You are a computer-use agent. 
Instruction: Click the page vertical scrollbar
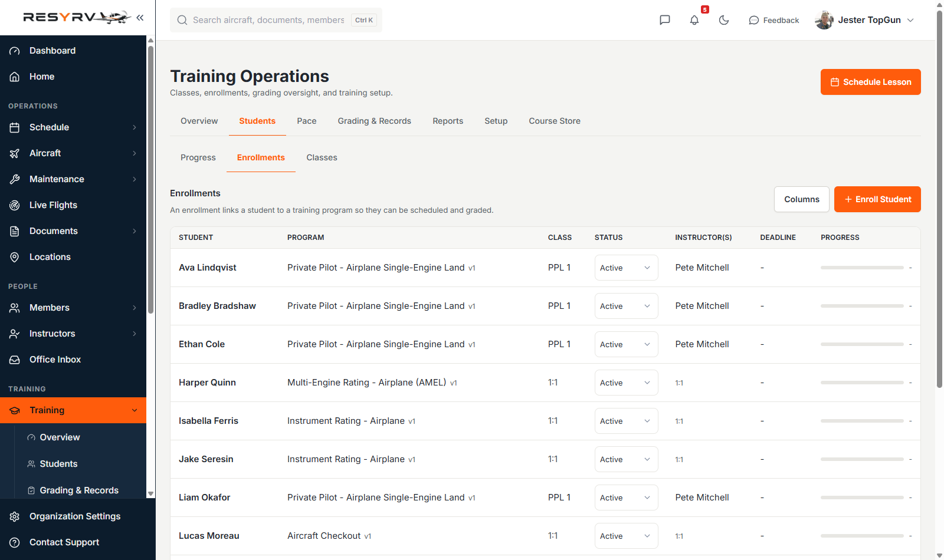[939, 198]
